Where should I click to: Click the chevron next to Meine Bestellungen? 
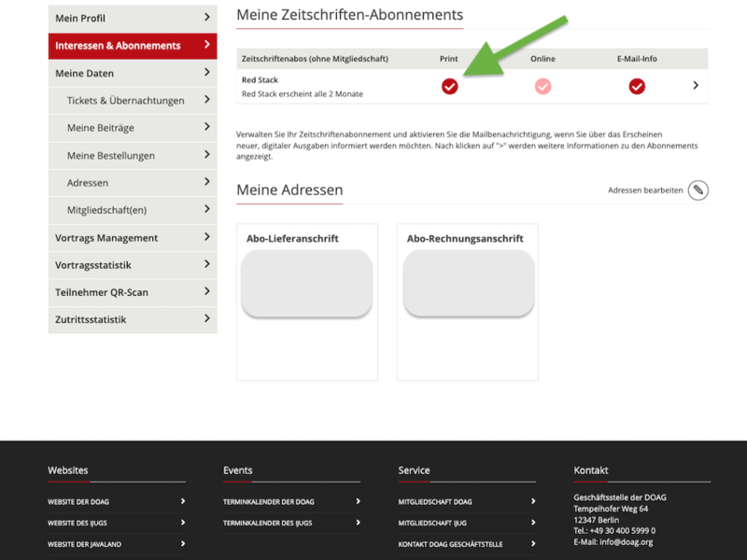point(206,155)
